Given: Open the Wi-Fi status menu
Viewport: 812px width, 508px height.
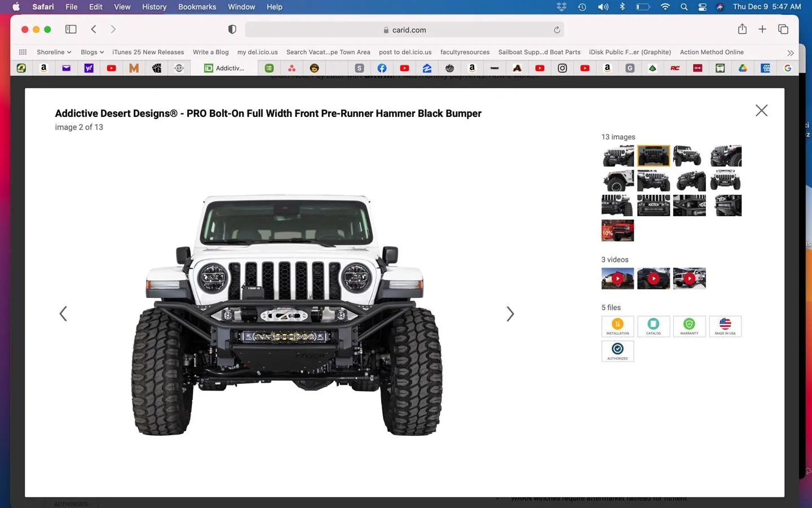Looking at the screenshot, I should (x=665, y=7).
